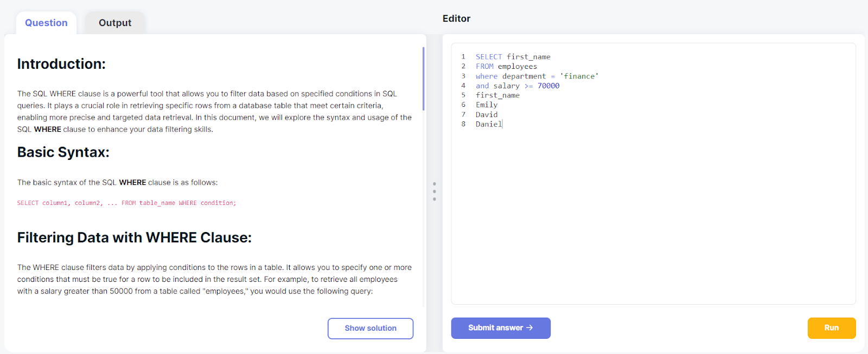Click the FROM employees line in editor
The image size is (868, 354).
[x=506, y=67]
